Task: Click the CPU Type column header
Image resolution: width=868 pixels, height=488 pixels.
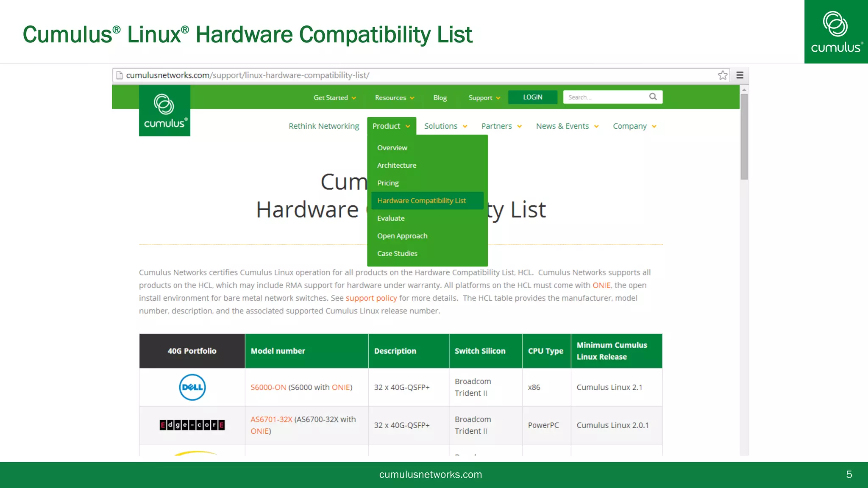Action: 547,351
